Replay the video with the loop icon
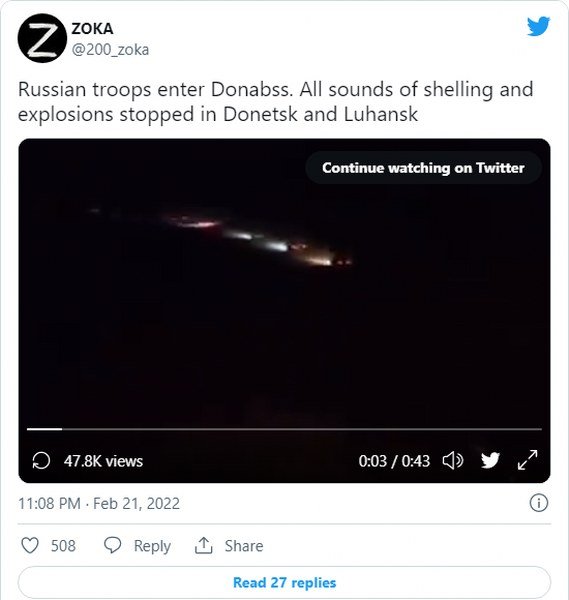 coord(41,460)
